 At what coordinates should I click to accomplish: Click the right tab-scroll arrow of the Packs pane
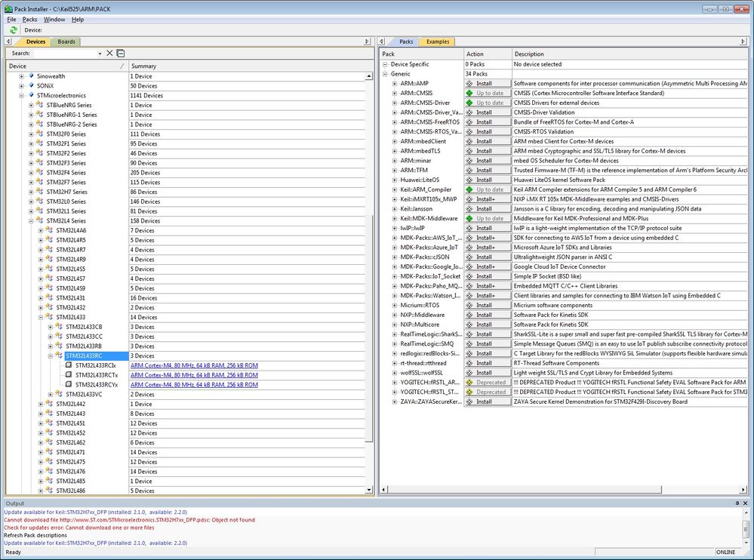(743, 42)
